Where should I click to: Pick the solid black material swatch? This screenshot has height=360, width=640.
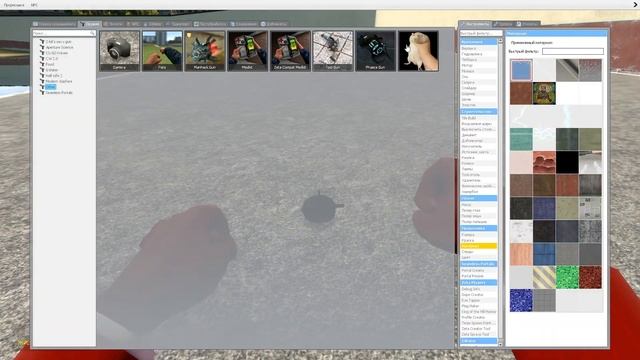tap(567, 162)
